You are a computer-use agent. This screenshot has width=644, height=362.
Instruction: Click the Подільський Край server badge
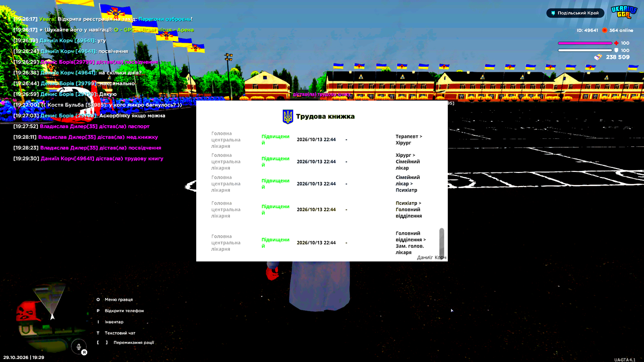(x=575, y=13)
